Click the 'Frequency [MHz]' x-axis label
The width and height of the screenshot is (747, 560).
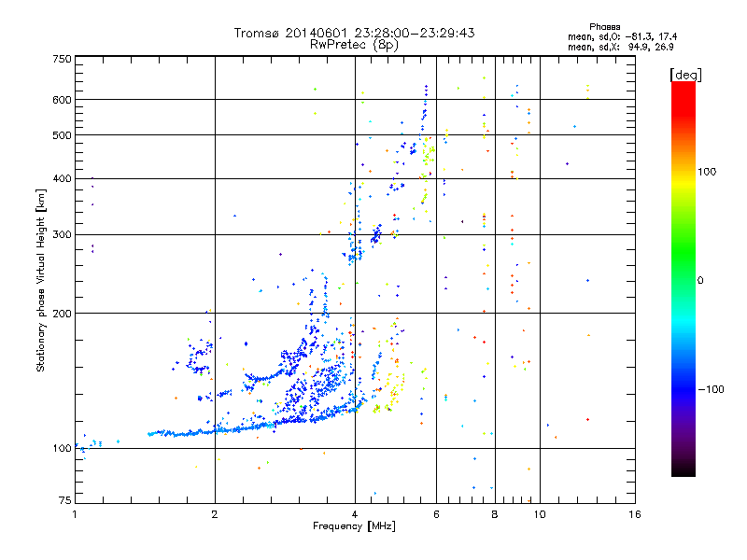(x=354, y=526)
